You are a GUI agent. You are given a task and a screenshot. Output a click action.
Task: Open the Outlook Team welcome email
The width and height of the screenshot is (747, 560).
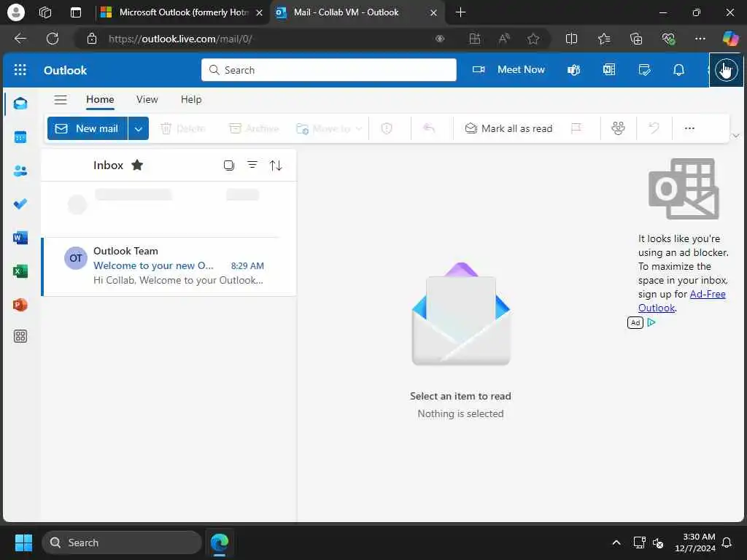pyautogui.click(x=169, y=266)
